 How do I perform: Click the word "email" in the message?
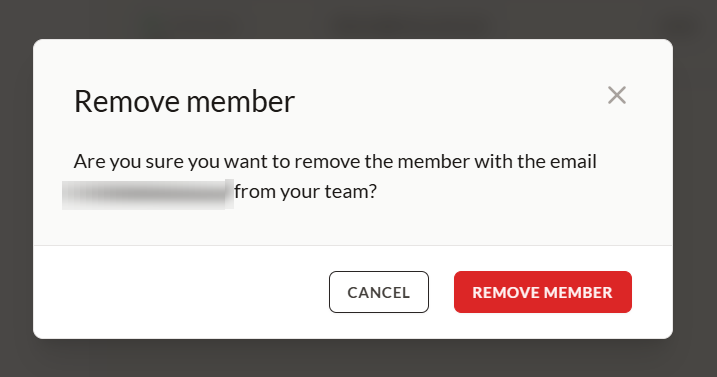pyautogui.click(x=573, y=162)
